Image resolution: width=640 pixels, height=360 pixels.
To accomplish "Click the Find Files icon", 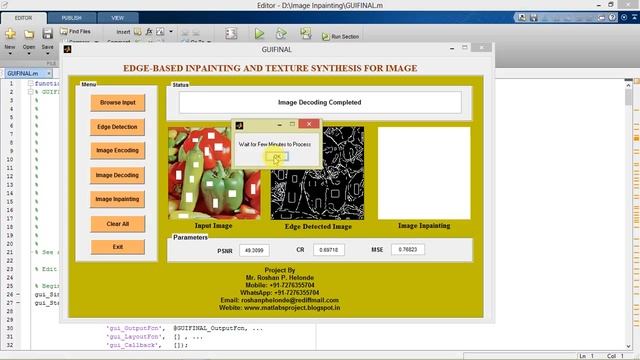I will tap(64, 31).
